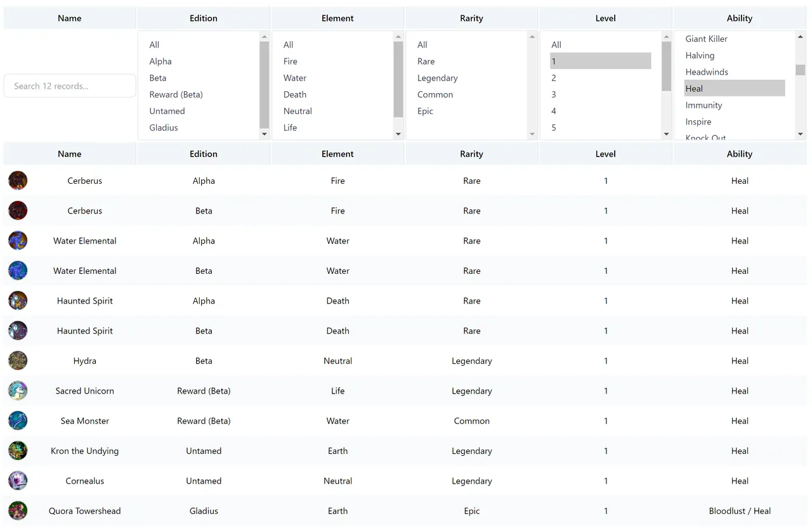The height and width of the screenshot is (528, 812).
Task: Select Immunity in the Ability filter
Action: click(735, 105)
